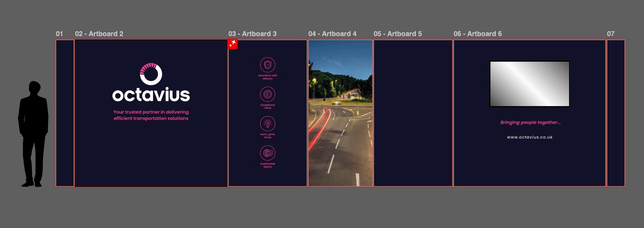Select the Bringing people together tagline
The width and height of the screenshot is (644, 228).
531,122
